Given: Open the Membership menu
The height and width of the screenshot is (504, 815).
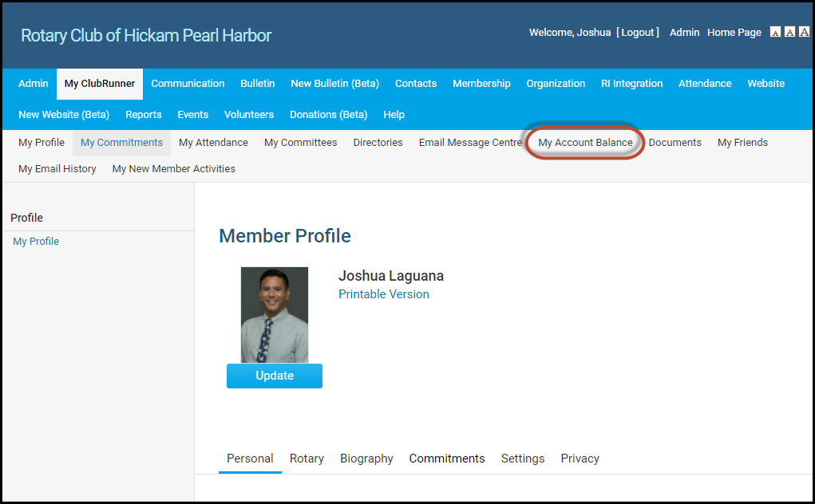Looking at the screenshot, I should click(x=481, y=84).
